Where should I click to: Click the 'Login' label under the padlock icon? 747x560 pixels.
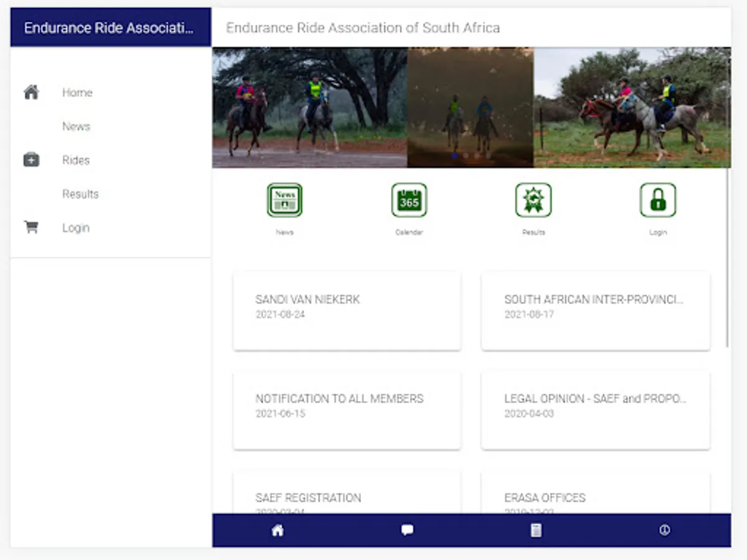coord(658,232)
